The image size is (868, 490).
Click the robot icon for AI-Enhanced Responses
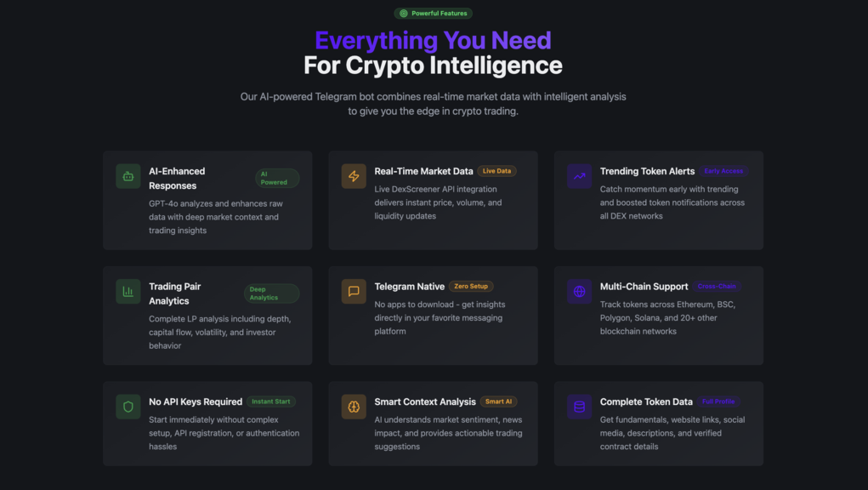128,176
